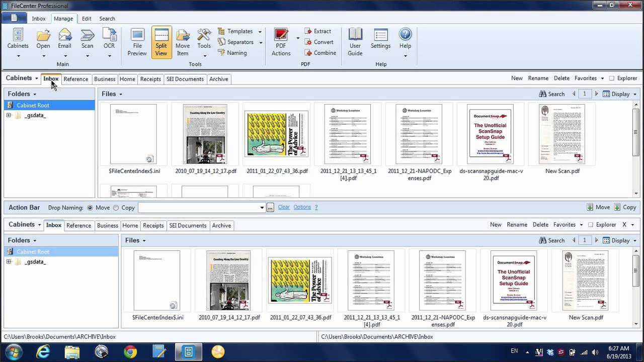Viewport: 644px width, 362px height.
Task: Toggle the Split View button
Action: 161,42
